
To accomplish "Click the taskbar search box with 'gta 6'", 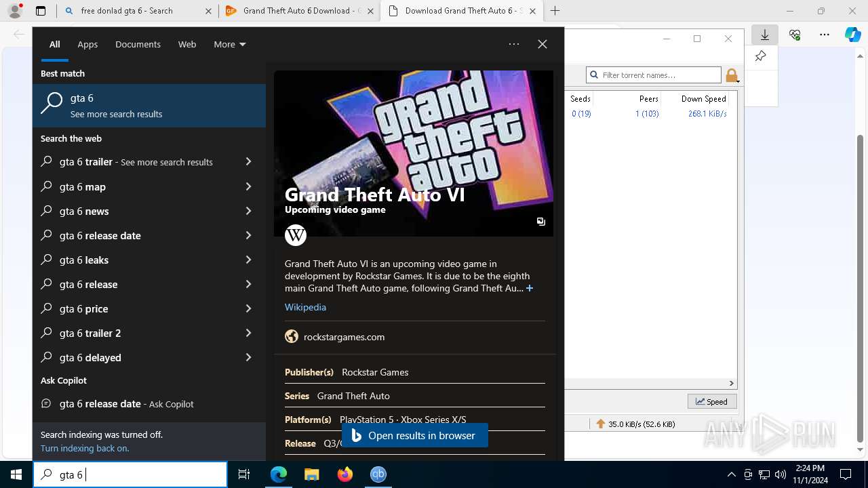I will [130, 474].
